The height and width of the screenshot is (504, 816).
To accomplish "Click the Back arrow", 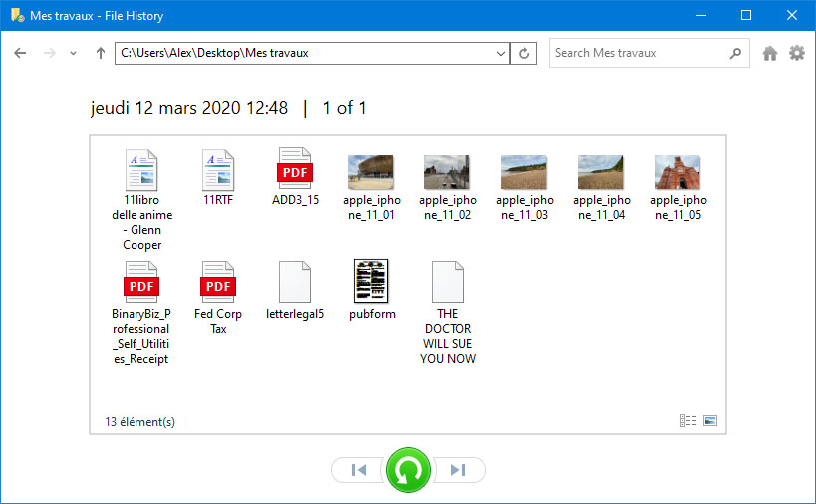I will pyautogui.click(x=20, y=53).
